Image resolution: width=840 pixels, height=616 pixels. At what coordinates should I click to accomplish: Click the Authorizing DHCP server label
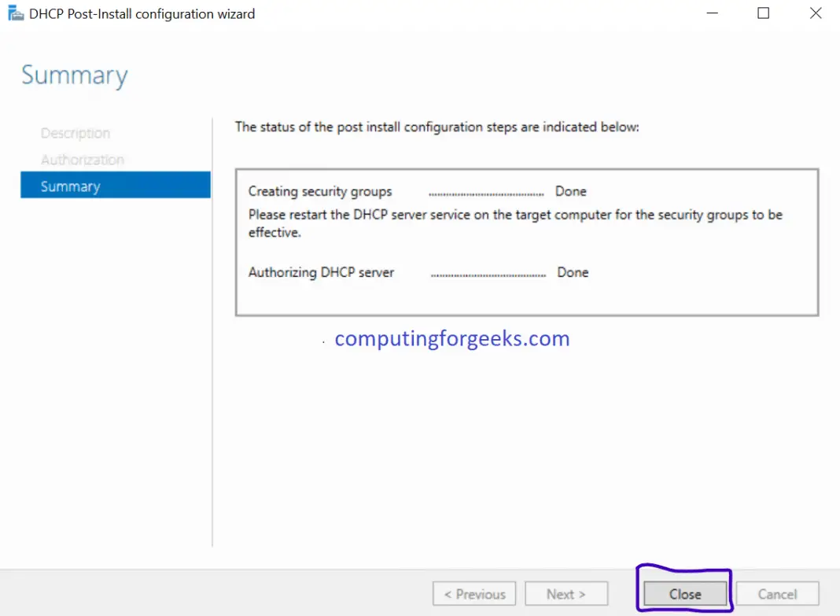point(323,272)
